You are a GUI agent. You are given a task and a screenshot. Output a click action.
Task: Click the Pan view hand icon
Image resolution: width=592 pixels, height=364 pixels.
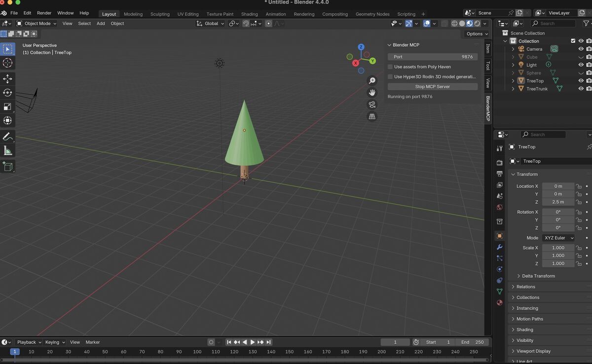click(372, 92)
